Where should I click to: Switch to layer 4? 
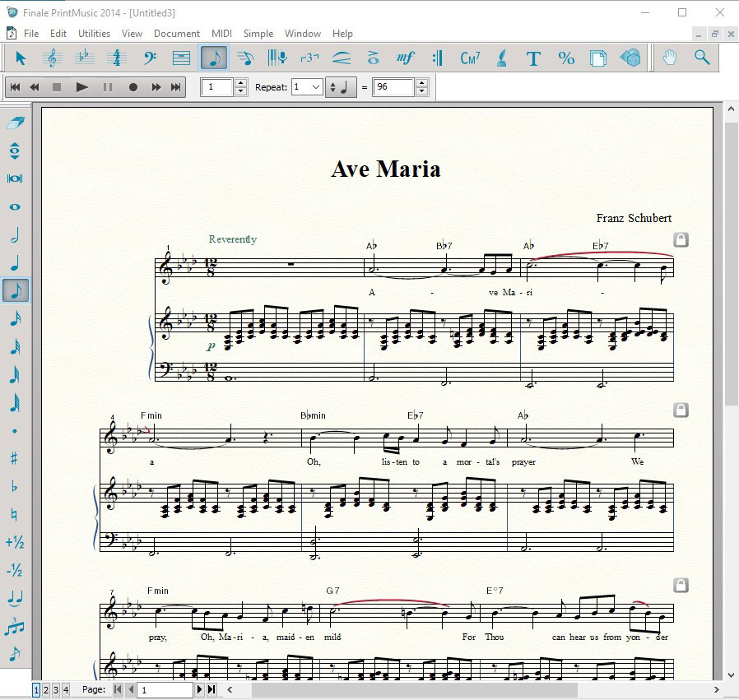click(x=66, y=690)
